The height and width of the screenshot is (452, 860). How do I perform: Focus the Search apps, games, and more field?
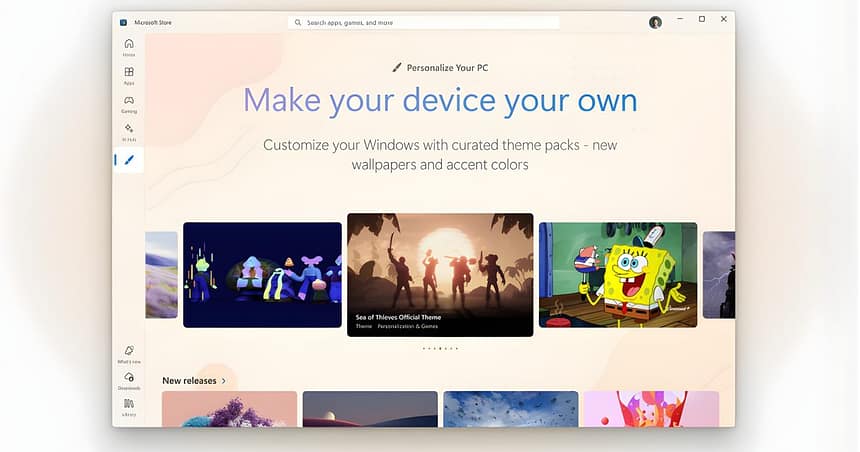tap(423, 22)
